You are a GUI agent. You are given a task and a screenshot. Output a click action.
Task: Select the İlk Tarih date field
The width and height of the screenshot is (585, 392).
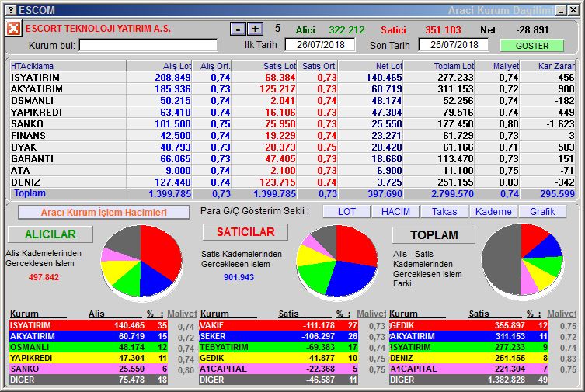320,44
